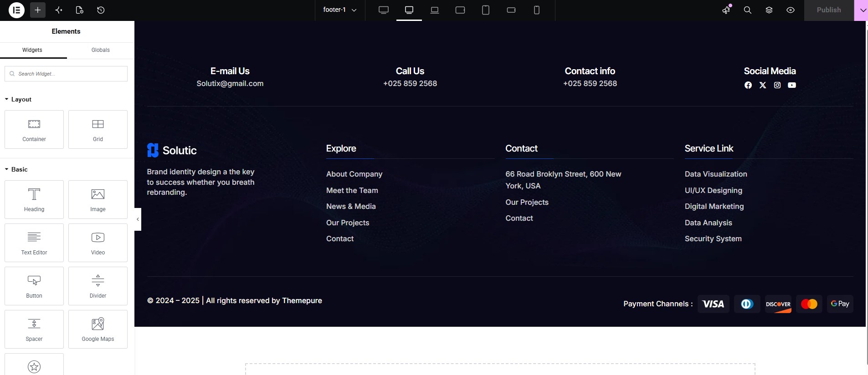Open the footer-1 document dropdown
This screenshot has height=375, width=868.
[x=340, y=10]
